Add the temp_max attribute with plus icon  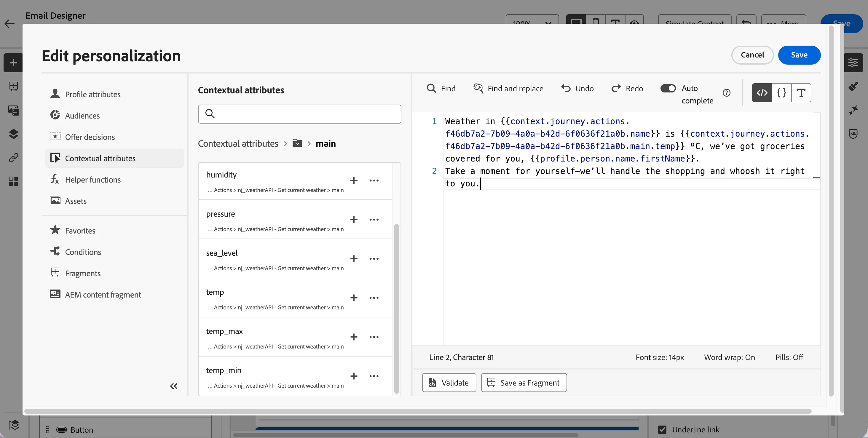pyautogui.click(x=354, y=337)
